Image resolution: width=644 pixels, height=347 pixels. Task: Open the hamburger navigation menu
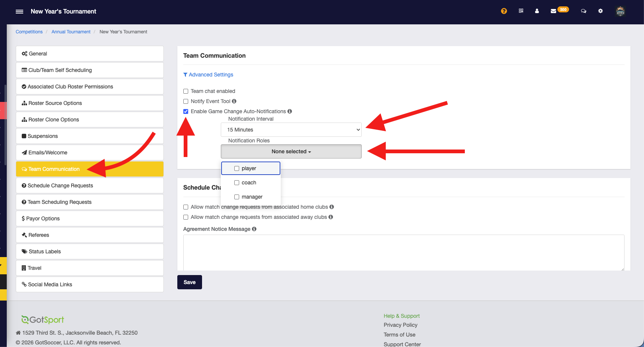pyautogui.click(x=19, y=12)
